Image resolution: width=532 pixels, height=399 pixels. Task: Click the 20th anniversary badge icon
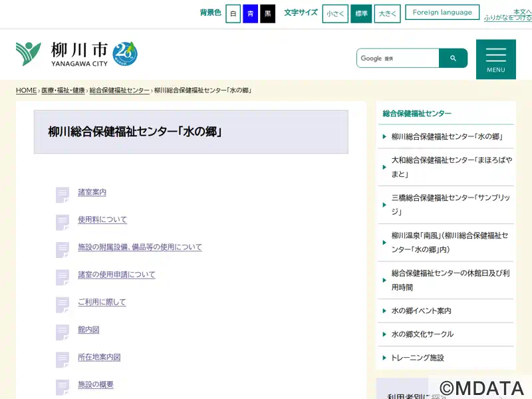coord(125,53)
